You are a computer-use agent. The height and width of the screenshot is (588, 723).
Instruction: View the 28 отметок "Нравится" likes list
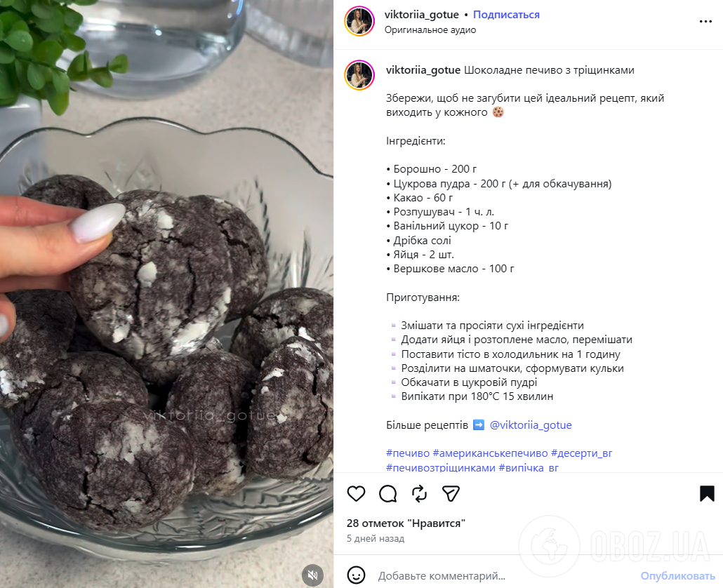[406, 523]
